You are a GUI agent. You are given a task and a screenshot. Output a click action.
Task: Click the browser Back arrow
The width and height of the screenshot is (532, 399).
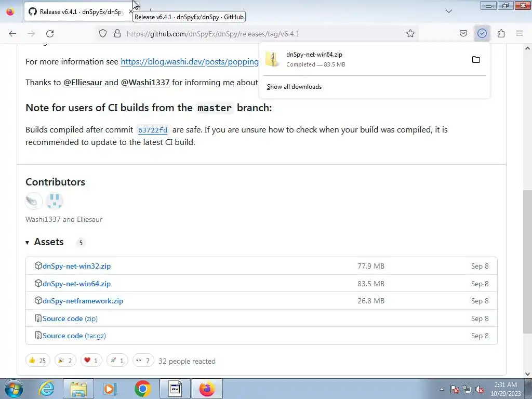12,34
